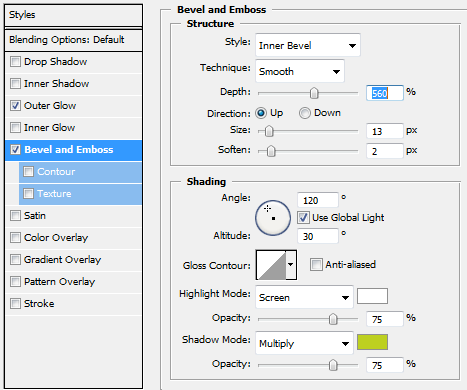
Task: Click the angle and altitude light dial
Action: tap(273, 218)
